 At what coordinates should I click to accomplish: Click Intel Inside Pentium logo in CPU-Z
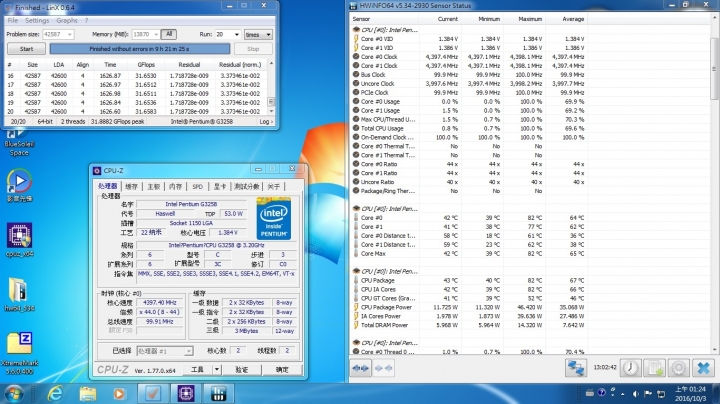[274, 219]
